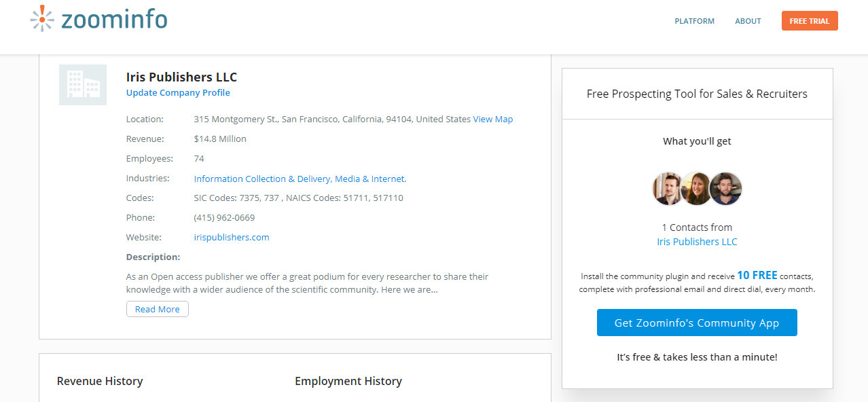Image resolution: width=868 pixels, height=402 pixels.
Task: Select the first contact avatar photo
Action: [x=668, y=189]
